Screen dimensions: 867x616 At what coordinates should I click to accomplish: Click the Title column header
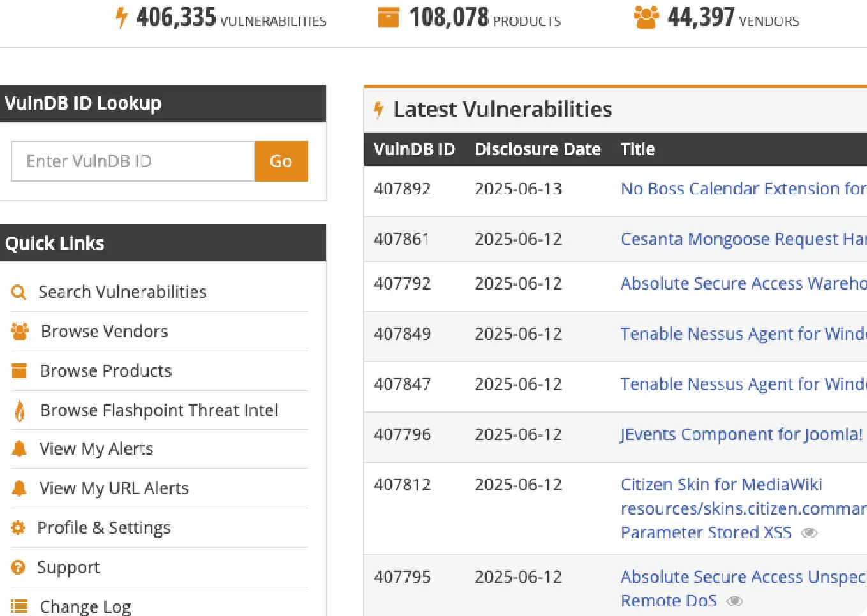click(x=638, y=149)
